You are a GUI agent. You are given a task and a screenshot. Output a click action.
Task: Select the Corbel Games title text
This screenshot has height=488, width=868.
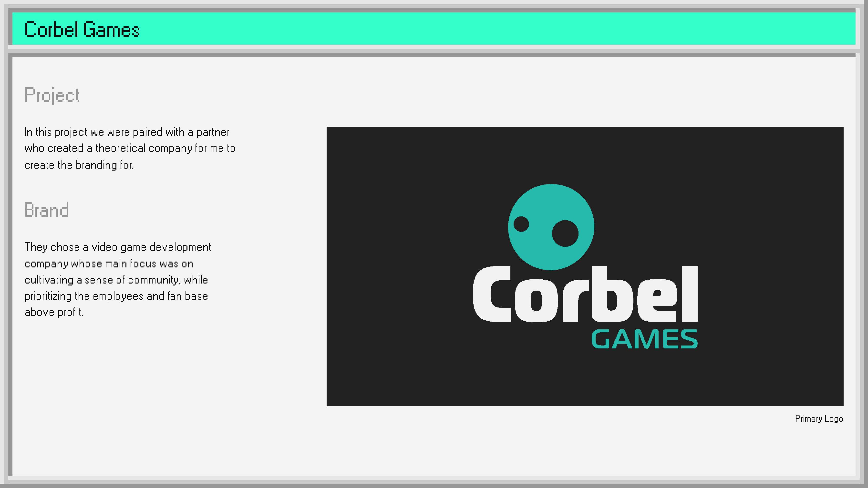point(82,29)
